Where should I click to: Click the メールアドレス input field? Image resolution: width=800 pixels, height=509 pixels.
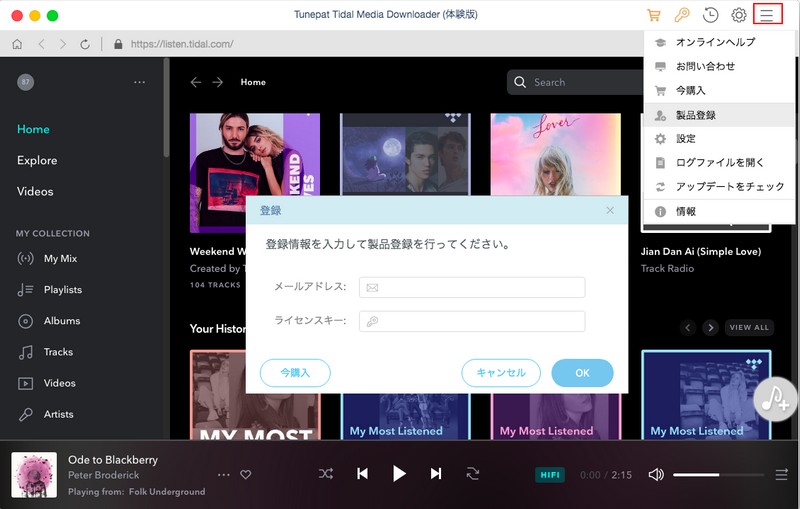point(472,288)
